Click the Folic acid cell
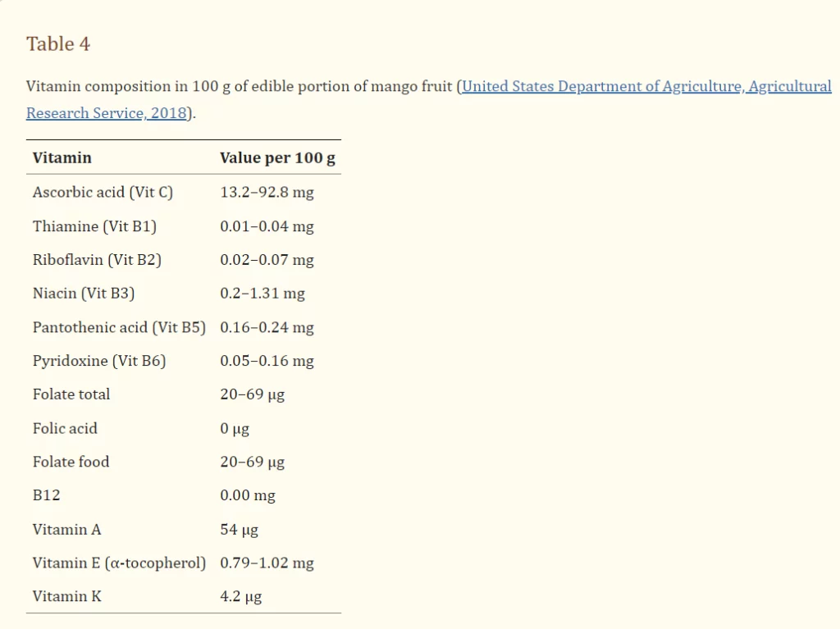 point(65,428)
